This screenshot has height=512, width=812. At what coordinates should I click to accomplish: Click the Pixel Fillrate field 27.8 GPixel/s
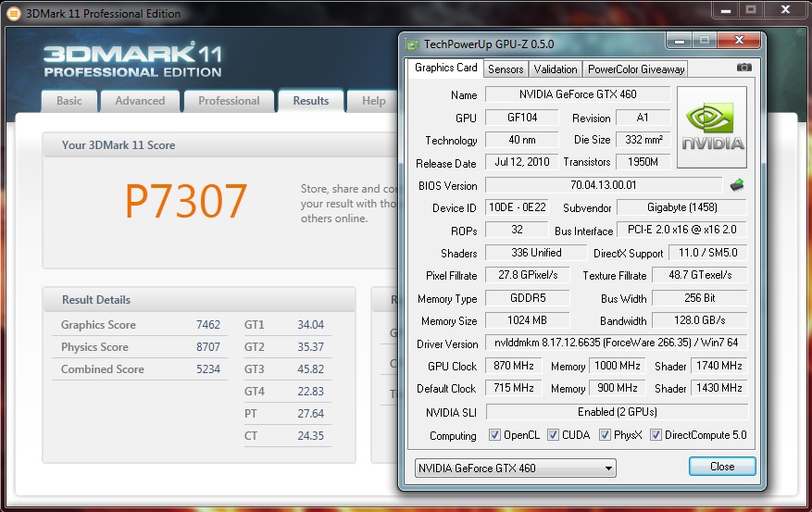click(527, 275)
